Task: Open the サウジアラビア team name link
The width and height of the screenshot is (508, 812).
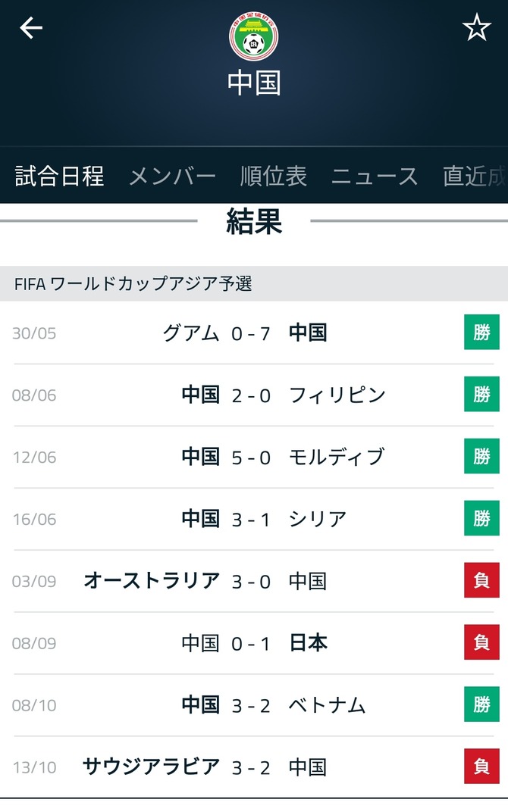Action: (x=152, y=767)
